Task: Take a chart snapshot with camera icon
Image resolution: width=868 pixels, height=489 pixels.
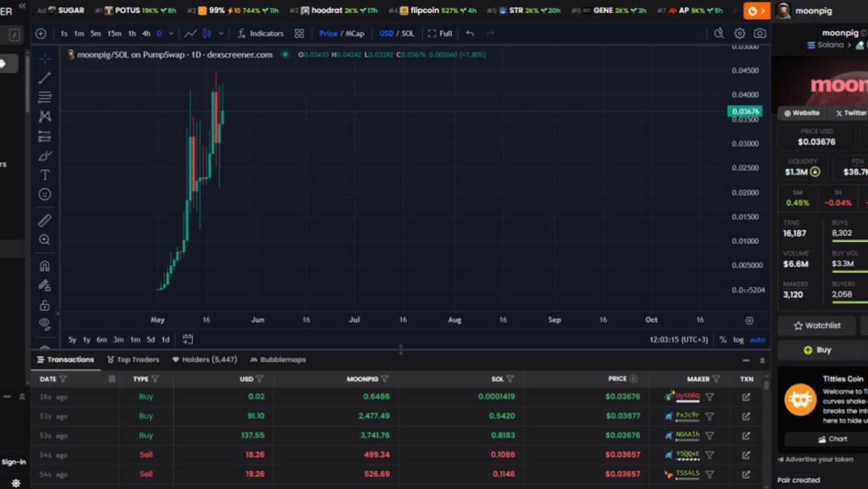Action: point(759,34)
